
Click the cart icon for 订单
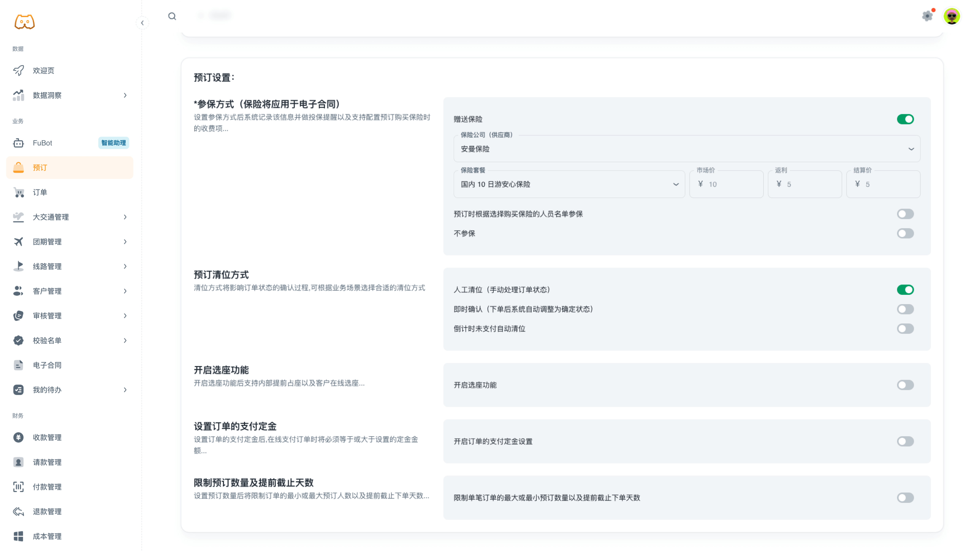pyautogui.click(x=18, y=193)
